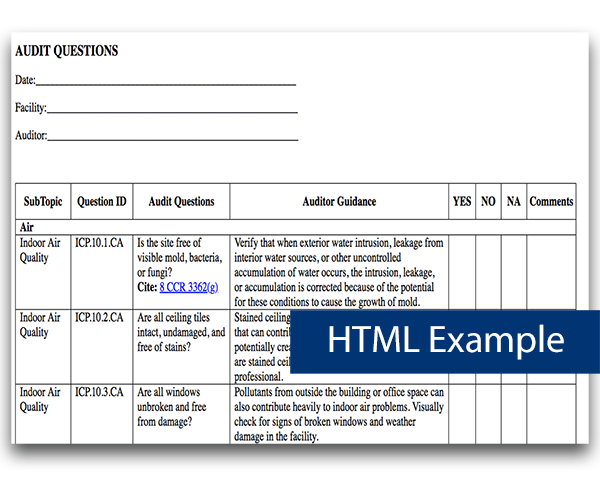
Task: Click the question about visible mold, bacteria, fungi
Action: (179, 258)
